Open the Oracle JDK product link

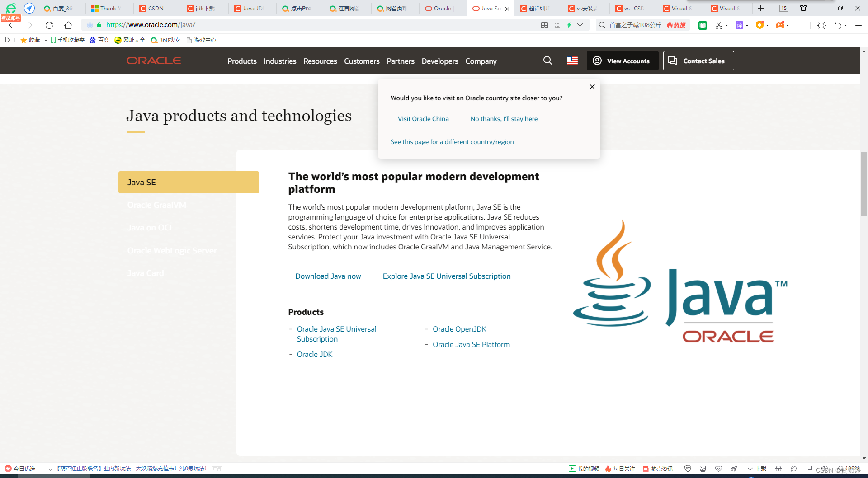pyautogui.click(x=315, y=354)
